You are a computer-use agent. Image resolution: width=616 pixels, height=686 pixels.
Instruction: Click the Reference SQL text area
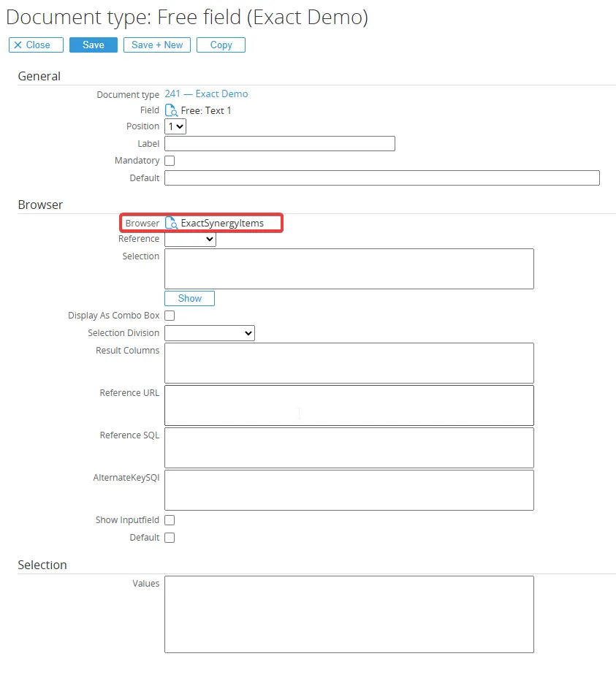349,448
